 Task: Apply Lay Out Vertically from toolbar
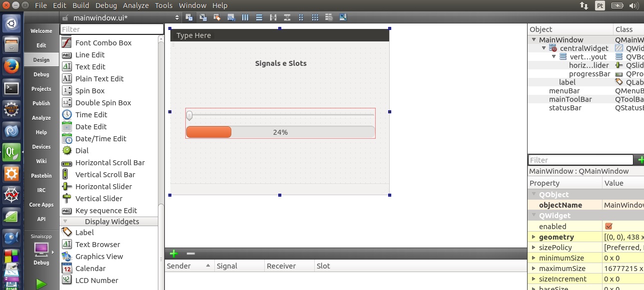259,17
